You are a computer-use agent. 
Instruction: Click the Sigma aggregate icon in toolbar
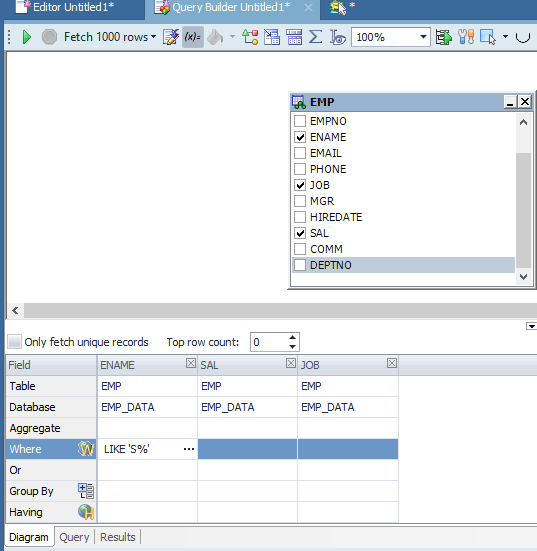(x=315, y=37)
